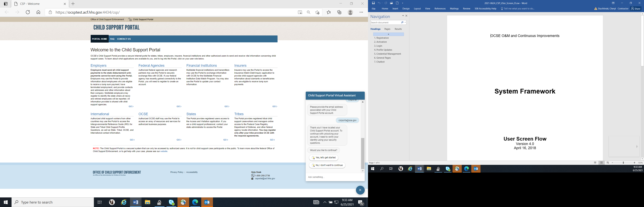Select the Print Layout view button
The image size is (644, 207).
(601, 163)
